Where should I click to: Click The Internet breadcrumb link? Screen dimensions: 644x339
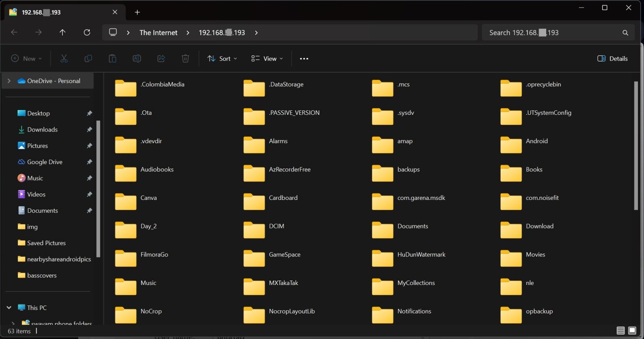click(x=158, y=33)
